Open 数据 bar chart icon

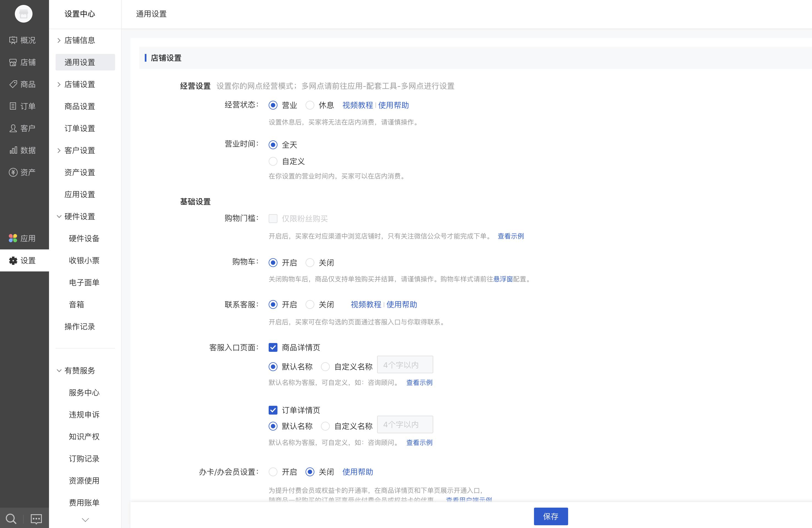point(13,150)
